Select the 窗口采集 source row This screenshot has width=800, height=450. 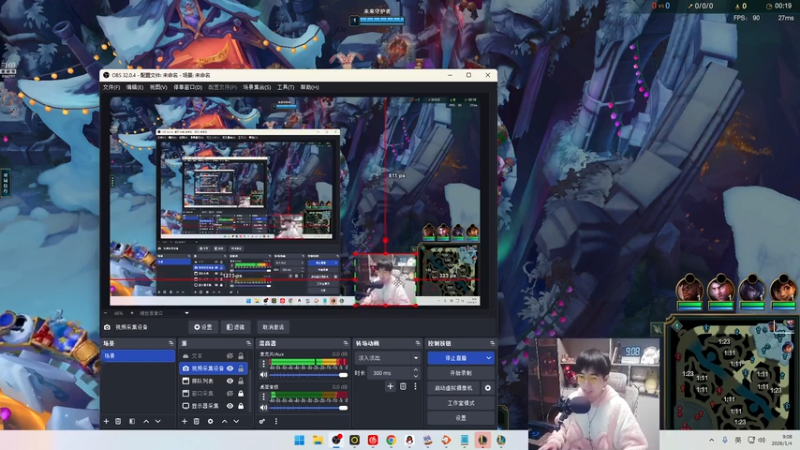(x=214, y=393)
